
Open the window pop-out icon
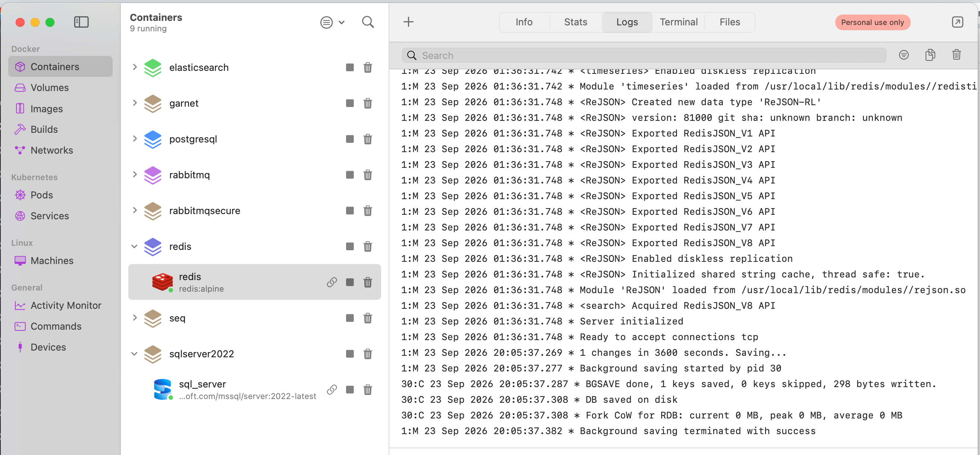pos(957,22)
